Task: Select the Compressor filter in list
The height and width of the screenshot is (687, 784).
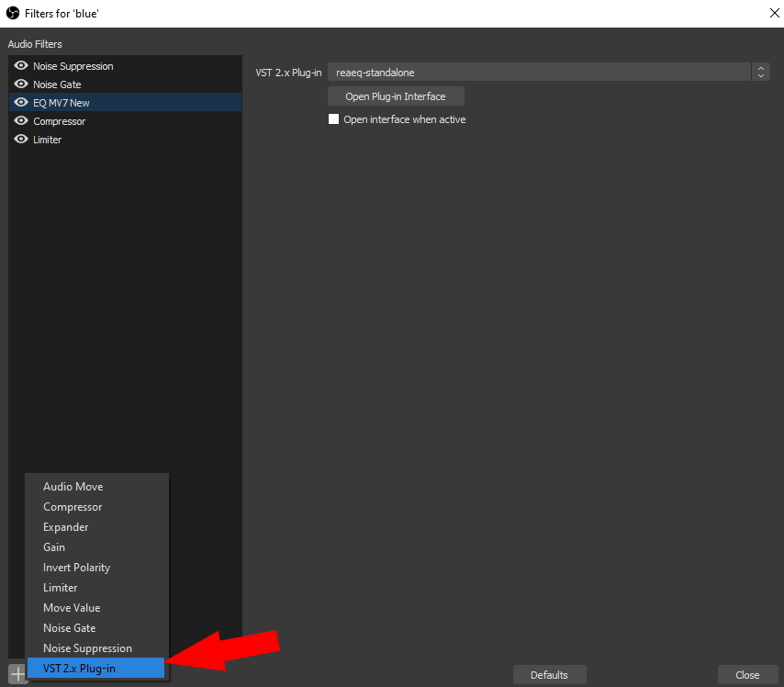Action: (x=60, y=121)
